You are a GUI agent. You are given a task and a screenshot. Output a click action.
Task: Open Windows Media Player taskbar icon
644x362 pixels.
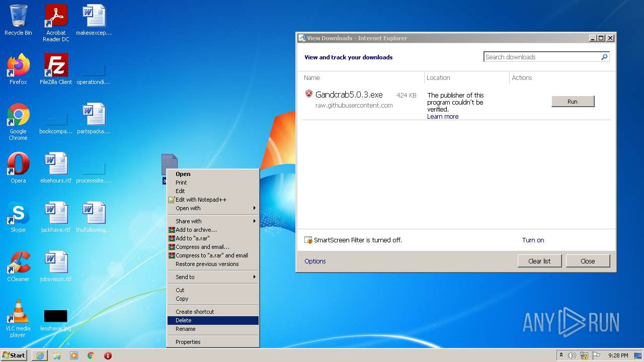click(x=74, y=355)
